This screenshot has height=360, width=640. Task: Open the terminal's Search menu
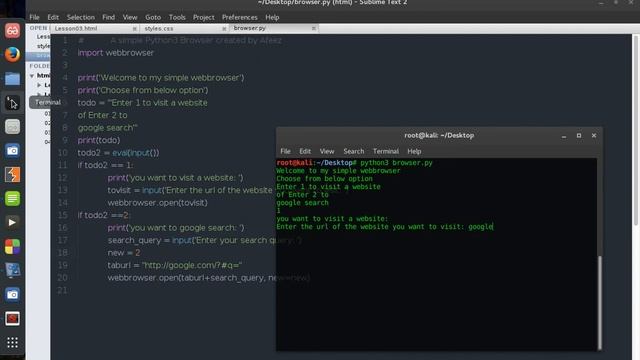coord(353,151)
